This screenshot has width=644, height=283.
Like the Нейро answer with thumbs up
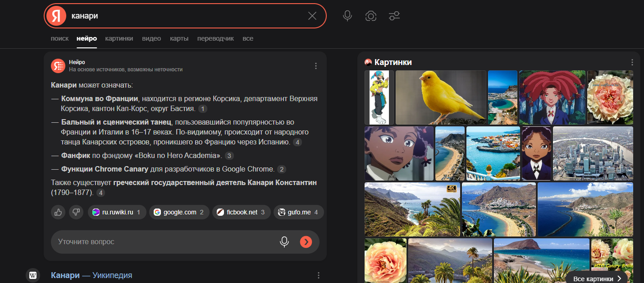tap(58, 212)
